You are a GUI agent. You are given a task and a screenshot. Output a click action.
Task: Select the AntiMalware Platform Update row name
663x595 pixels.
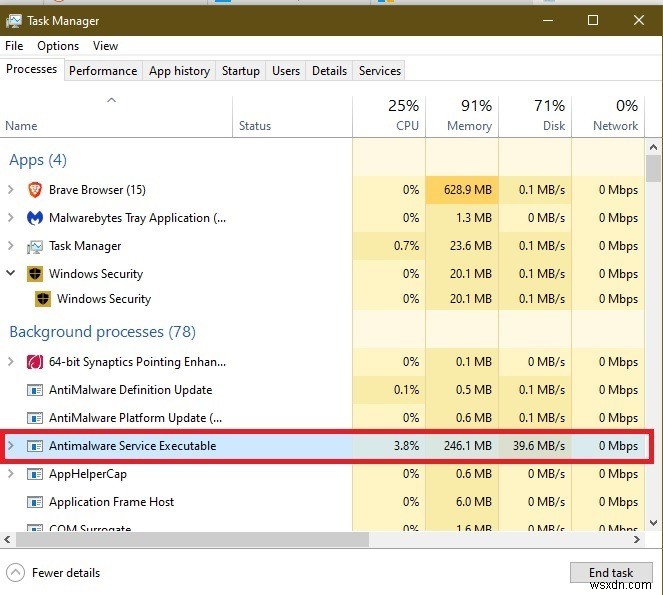tap(135, 418)
